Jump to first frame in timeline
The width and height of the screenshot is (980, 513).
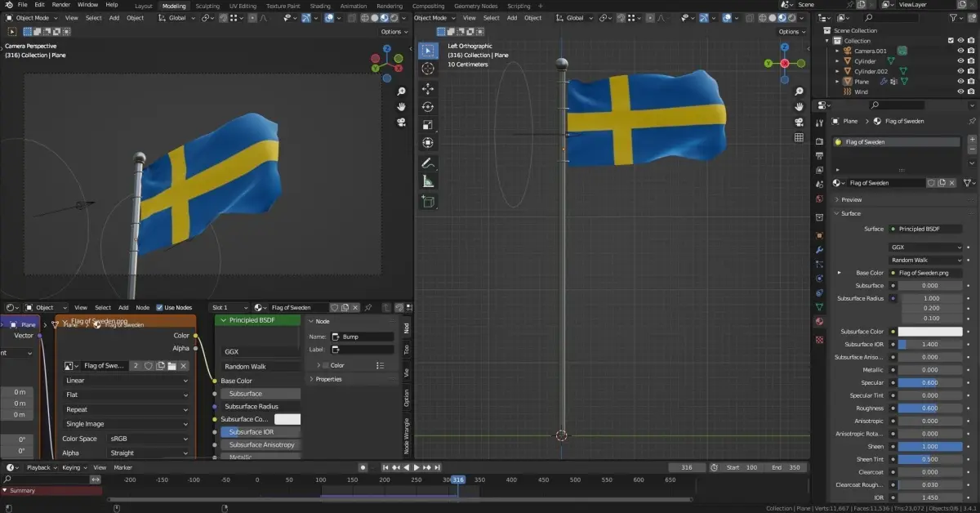click(385, 467)
